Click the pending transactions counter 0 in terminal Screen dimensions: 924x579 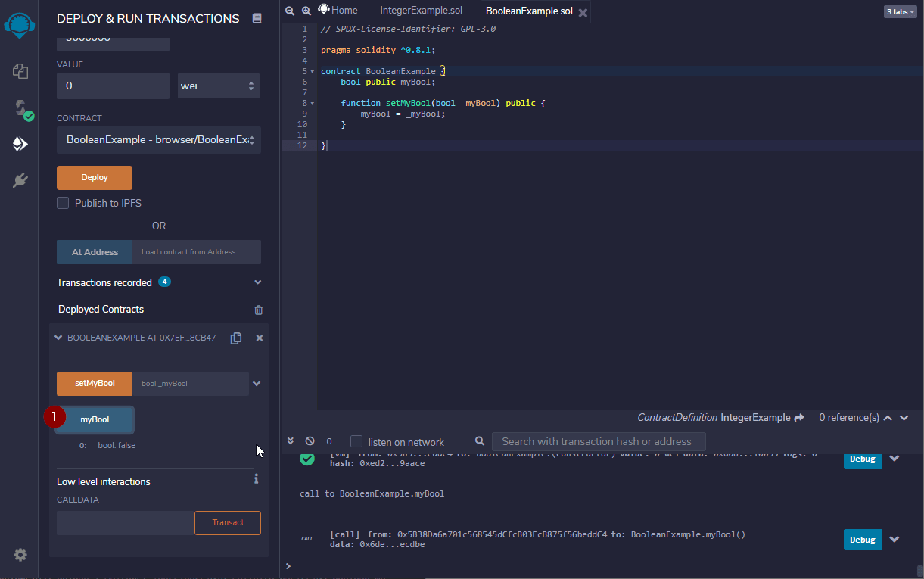point(329,441)
